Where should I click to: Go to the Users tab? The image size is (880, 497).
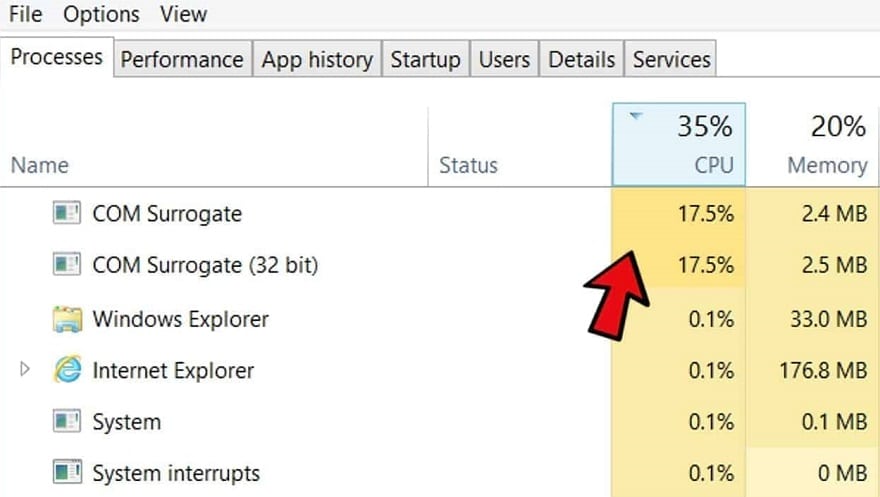tap(504, 59)
